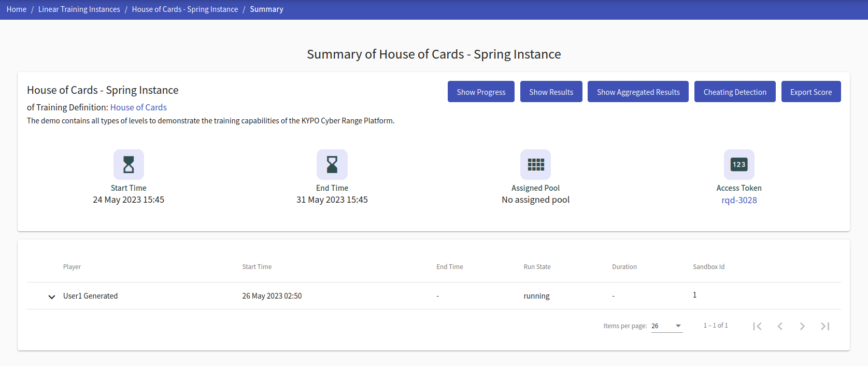
Task: Expand the User1 Generated row
Action: (x=52, y=297)
